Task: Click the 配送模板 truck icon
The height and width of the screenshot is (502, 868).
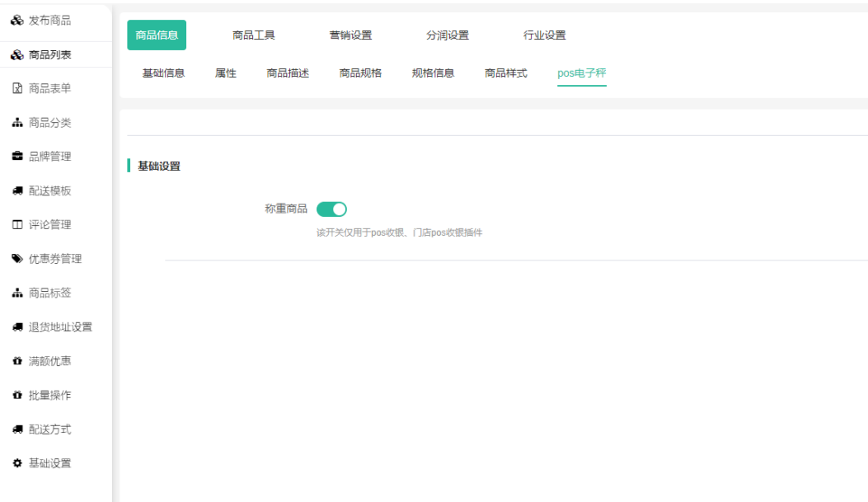Action: pos(16,191)
